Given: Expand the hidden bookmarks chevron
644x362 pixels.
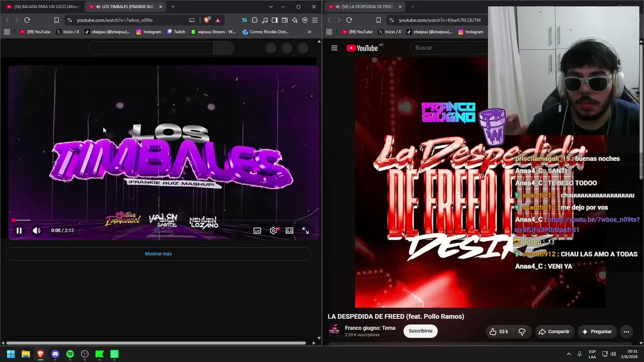Looking at the screenshot, I should point(309,32).
